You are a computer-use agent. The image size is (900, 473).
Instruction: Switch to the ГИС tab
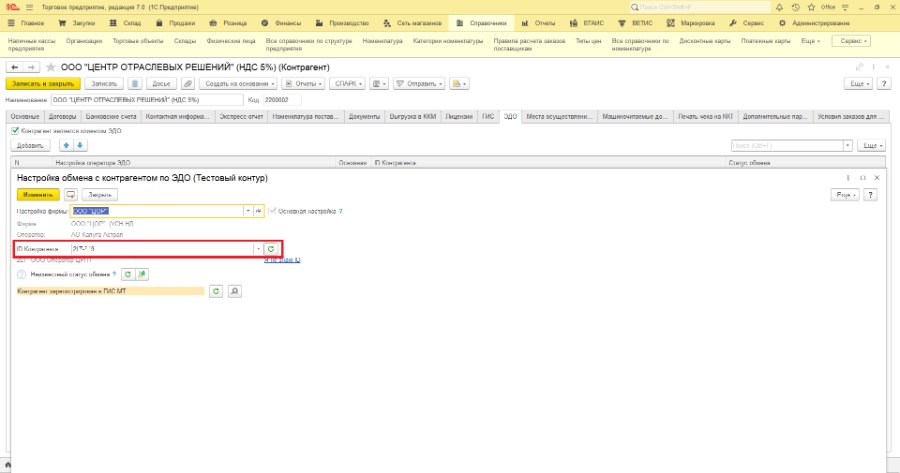[x=488, y=117]
